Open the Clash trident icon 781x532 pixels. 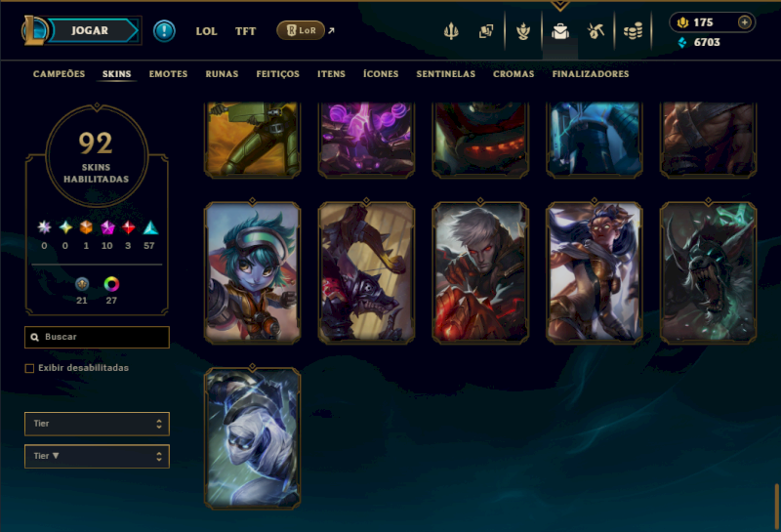pos(451,31)
